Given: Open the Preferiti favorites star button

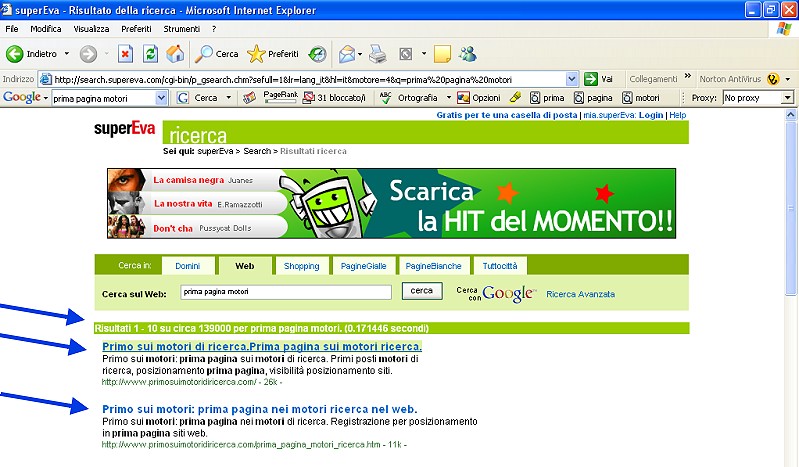Looking at the screenshot, I should 273,53.
